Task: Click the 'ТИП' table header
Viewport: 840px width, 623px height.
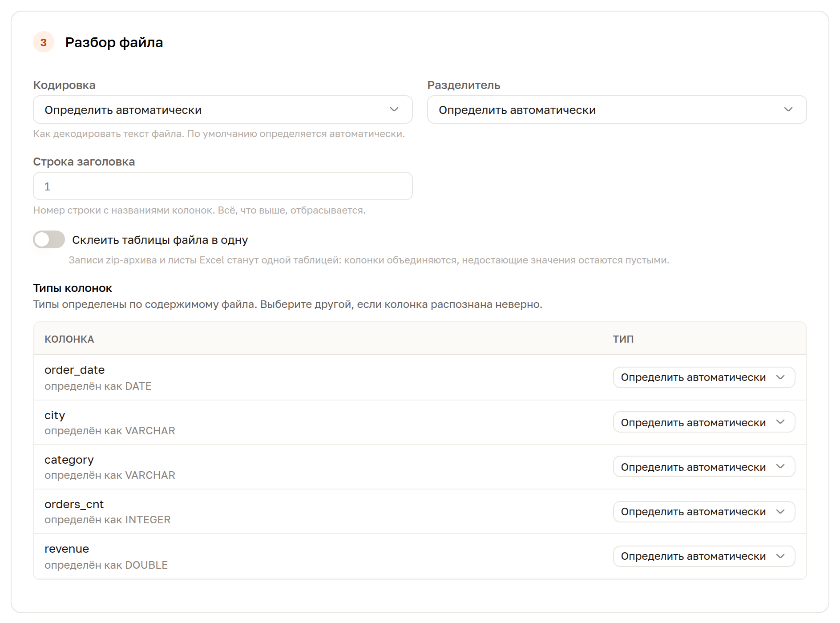Action: (623, 339)
